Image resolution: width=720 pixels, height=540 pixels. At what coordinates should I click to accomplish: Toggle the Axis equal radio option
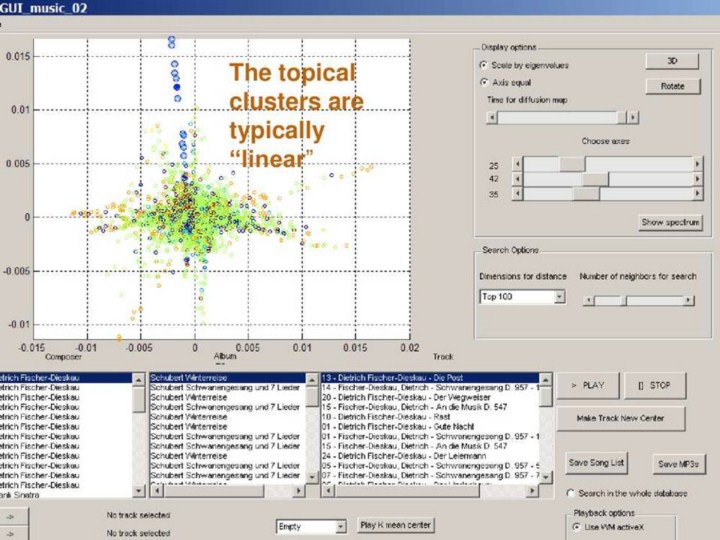pos(485,83)
